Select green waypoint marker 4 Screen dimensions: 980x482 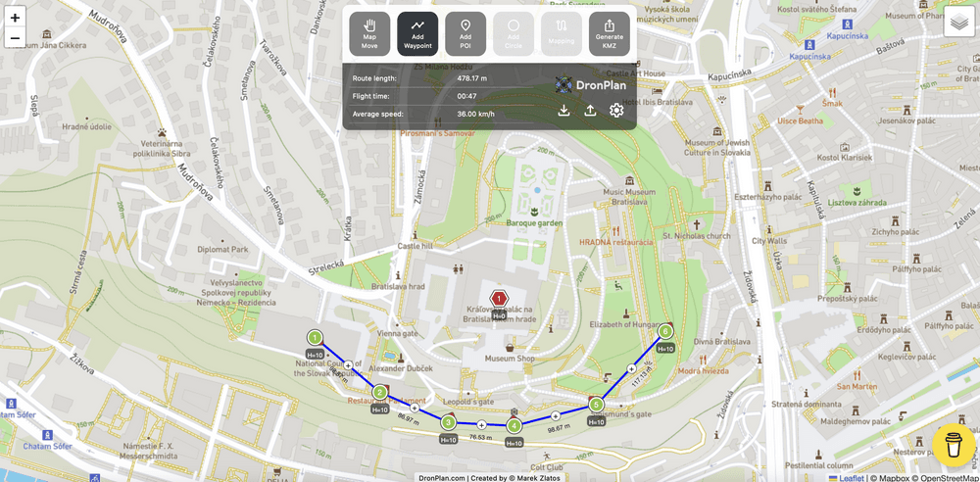pos(514,426)
